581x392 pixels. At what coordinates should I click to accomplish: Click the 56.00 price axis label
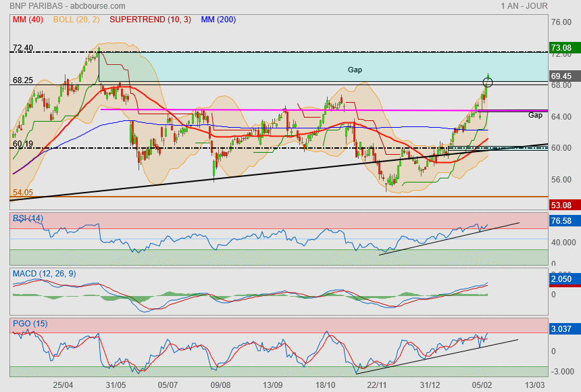click(561, 180)
